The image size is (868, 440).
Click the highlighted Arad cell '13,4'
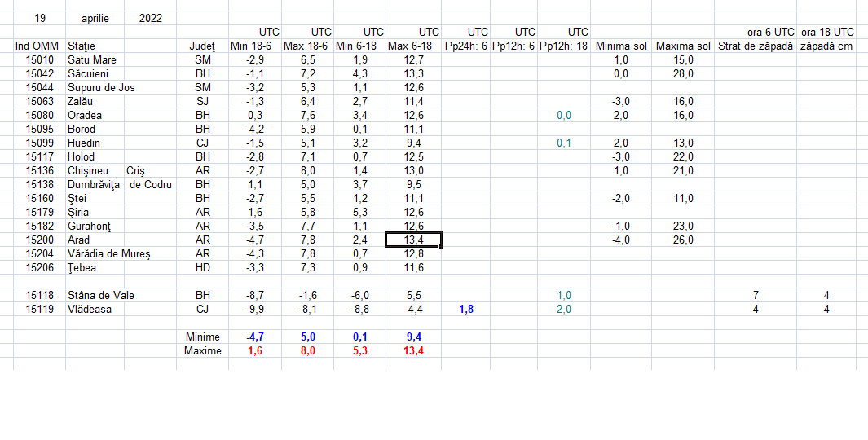click(x=413, y=240)
